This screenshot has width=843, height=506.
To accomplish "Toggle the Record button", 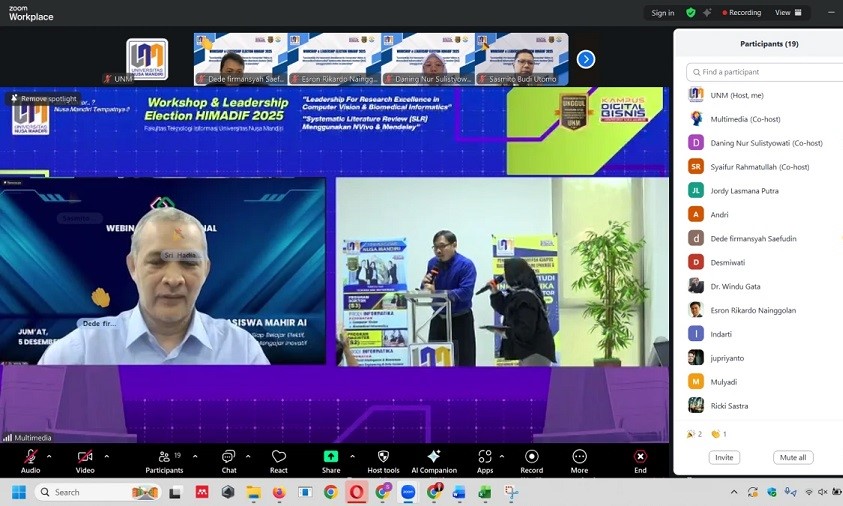I will (x=532, y=458).
